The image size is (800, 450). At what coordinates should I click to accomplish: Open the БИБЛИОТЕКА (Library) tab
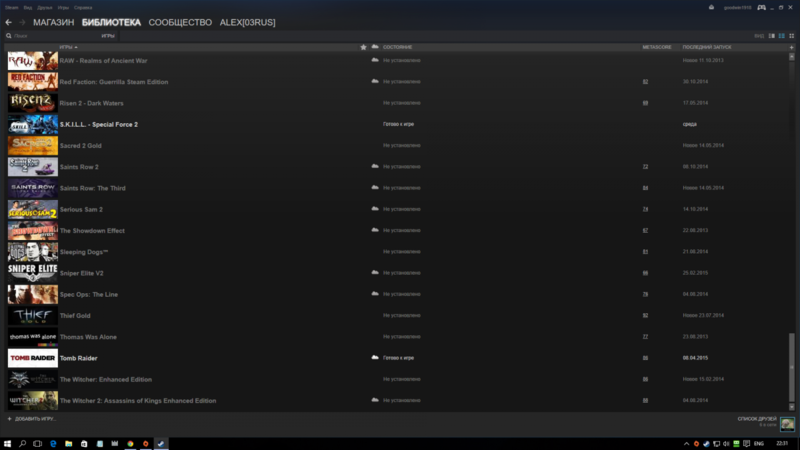click(x=111, y=22)
